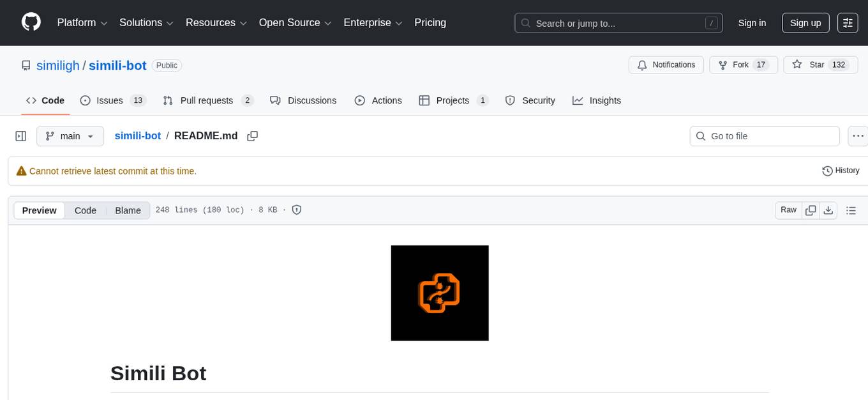Image resolution: width=868 pixels, height=400 pixels.
Task: Click the Go to file search box
Action: pyautogui.click(x=764, y=135)
